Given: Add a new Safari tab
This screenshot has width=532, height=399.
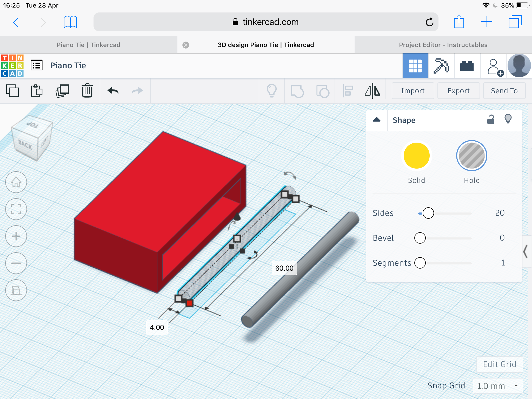Looking at the screenshot, I should [487, 22].
